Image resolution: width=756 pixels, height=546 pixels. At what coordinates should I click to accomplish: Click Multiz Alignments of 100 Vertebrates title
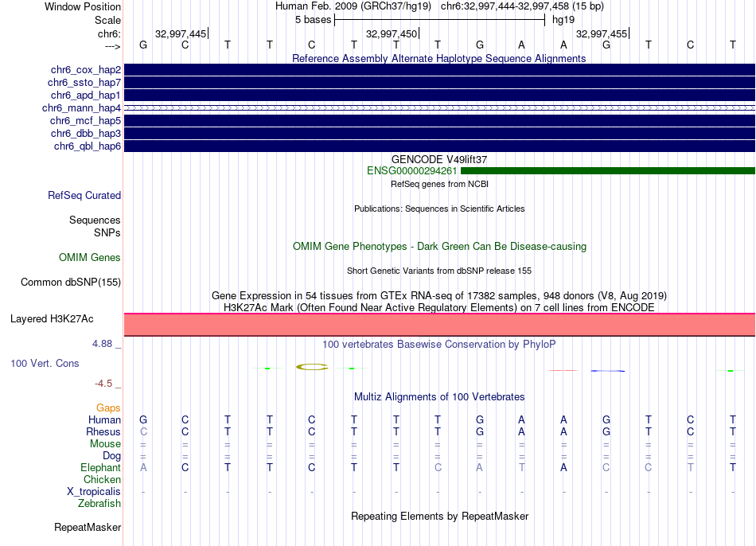point(439,396)
